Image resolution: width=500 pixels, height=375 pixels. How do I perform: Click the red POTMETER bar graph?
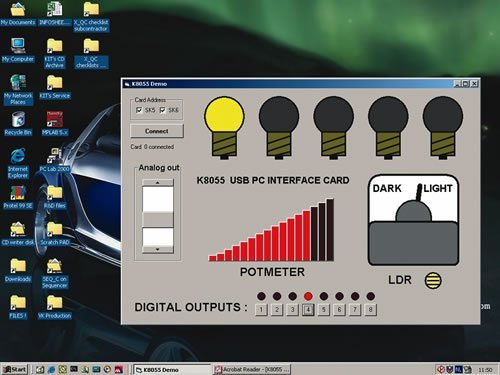(271, 230)
